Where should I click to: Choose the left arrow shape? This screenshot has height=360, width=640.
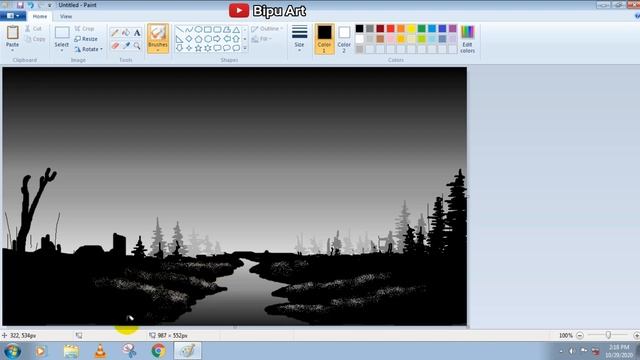tap(227, 39)
